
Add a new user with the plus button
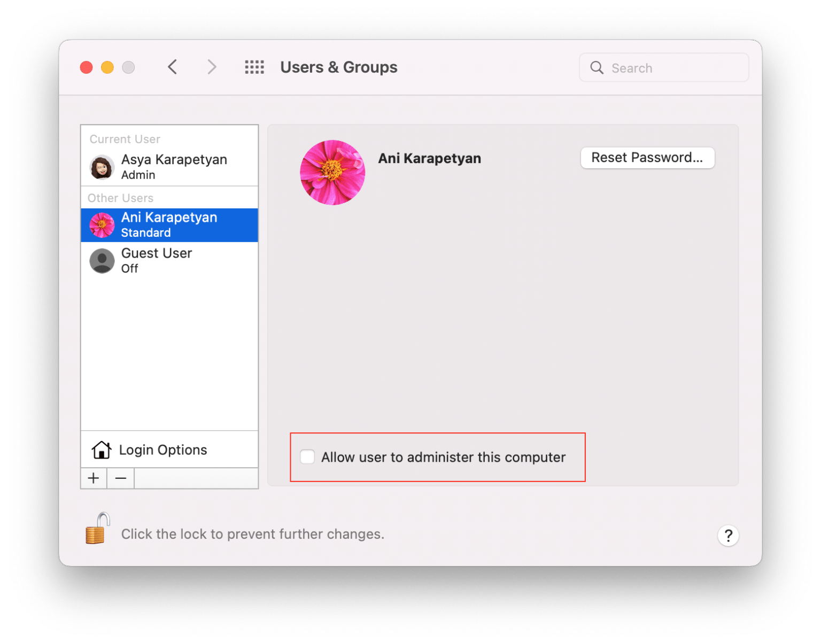point(94,478)
